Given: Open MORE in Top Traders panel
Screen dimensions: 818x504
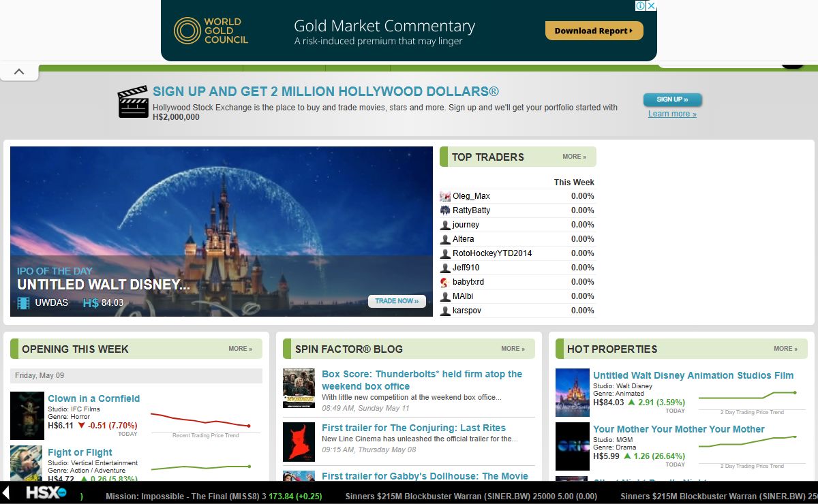Looking at the screenshot, I should point(574,157).
